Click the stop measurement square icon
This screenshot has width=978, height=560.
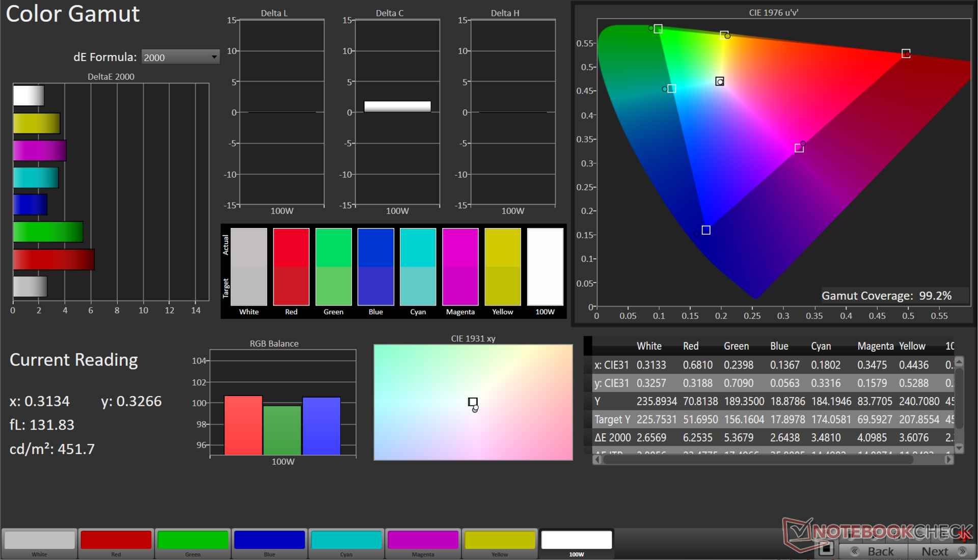(826, 549)
